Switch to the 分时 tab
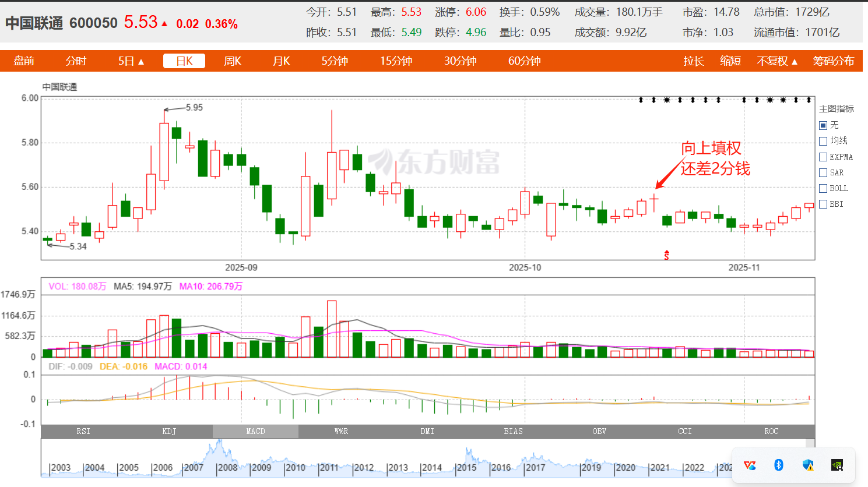The width and height of the screenshot is (868, 487). click(x=76, y=61)
